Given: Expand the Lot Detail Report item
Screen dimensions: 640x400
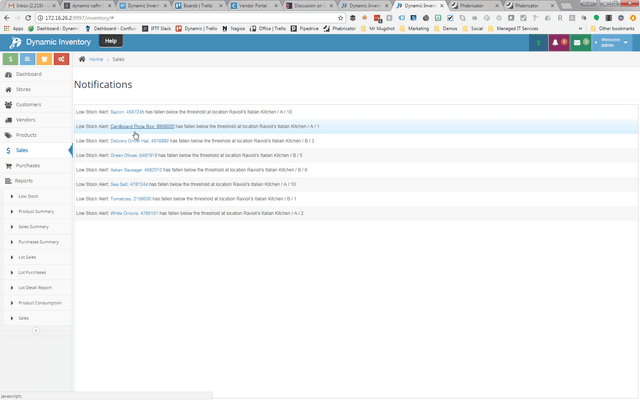Looking at the screenshot, I should pyautogui.click(x=36, y=288).
